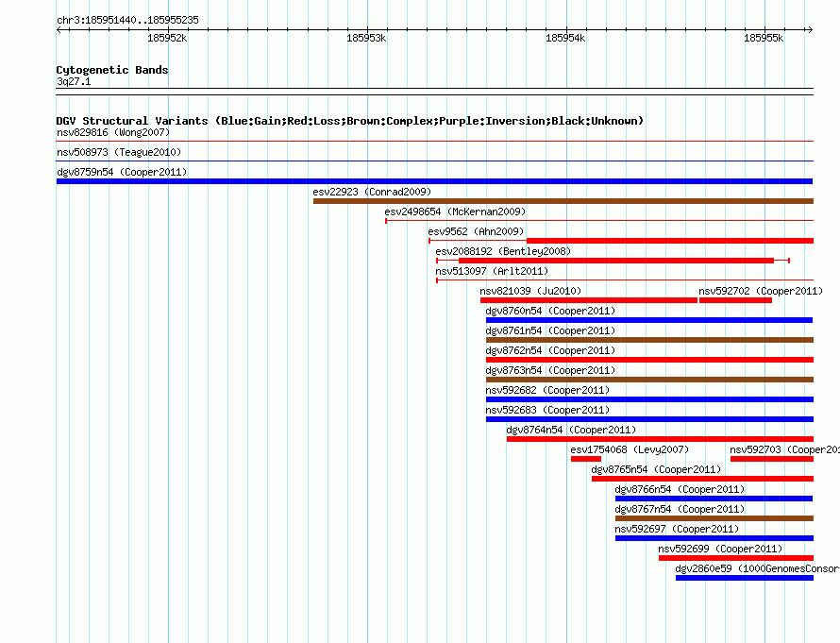Click the 185955k ruler tick label
This screenshot has width=840, height=643.
point(764,38)
